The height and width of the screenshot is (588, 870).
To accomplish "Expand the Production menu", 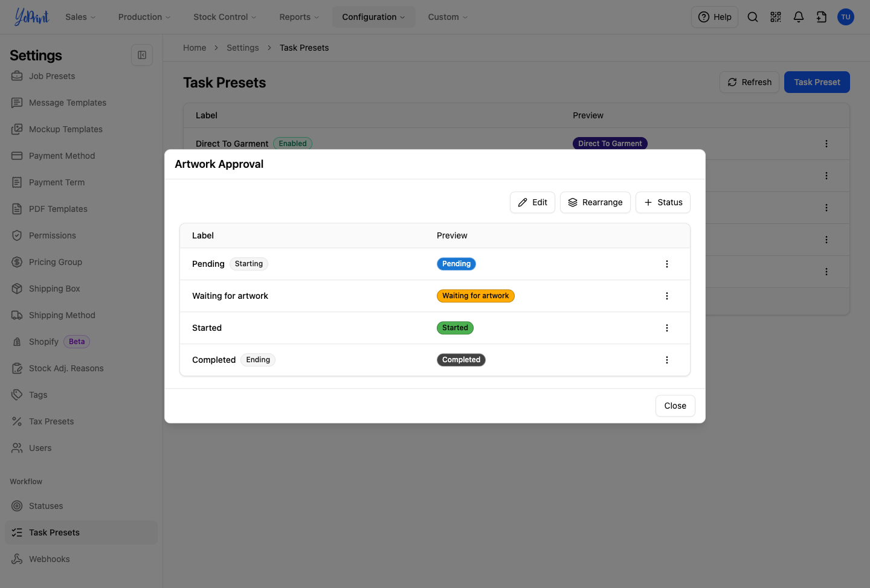I will pos(144,17).
